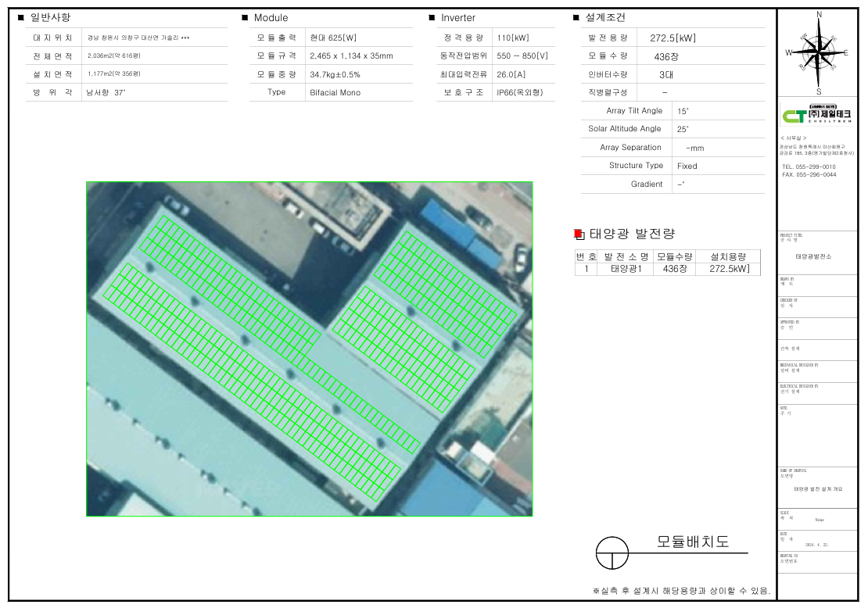
Task: Click the TEL phone number text
Action: (809, 166)
